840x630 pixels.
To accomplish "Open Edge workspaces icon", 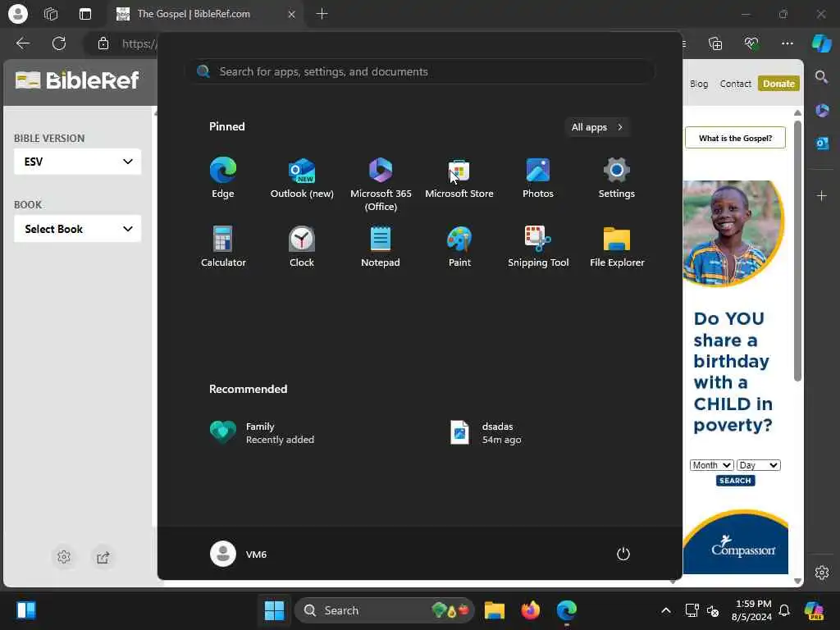I will pos(51,14).
